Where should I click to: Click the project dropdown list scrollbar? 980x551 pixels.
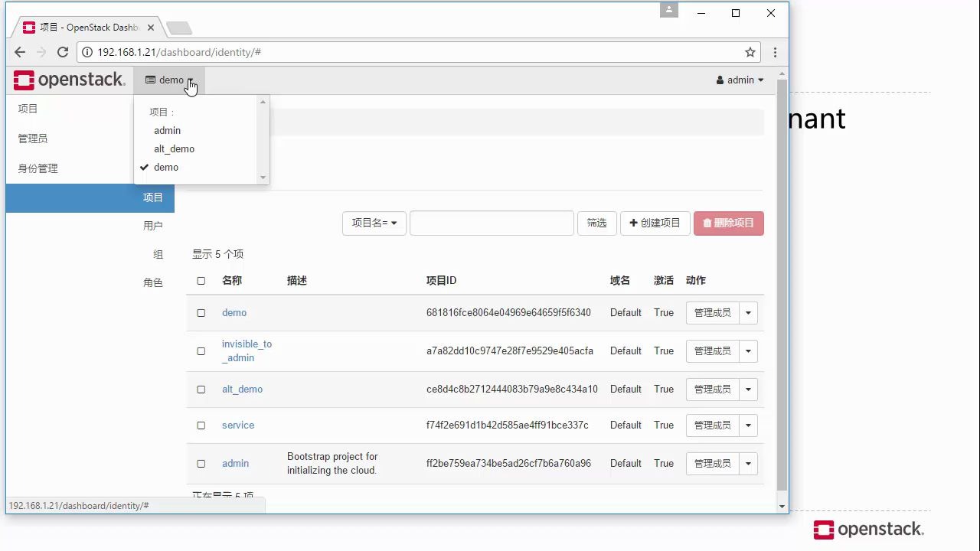(263, 139)
